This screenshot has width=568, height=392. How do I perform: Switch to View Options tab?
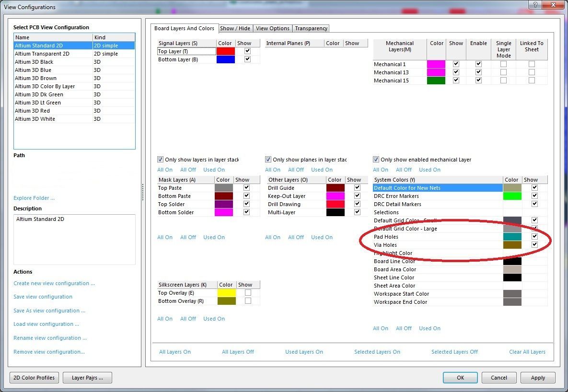272,28
